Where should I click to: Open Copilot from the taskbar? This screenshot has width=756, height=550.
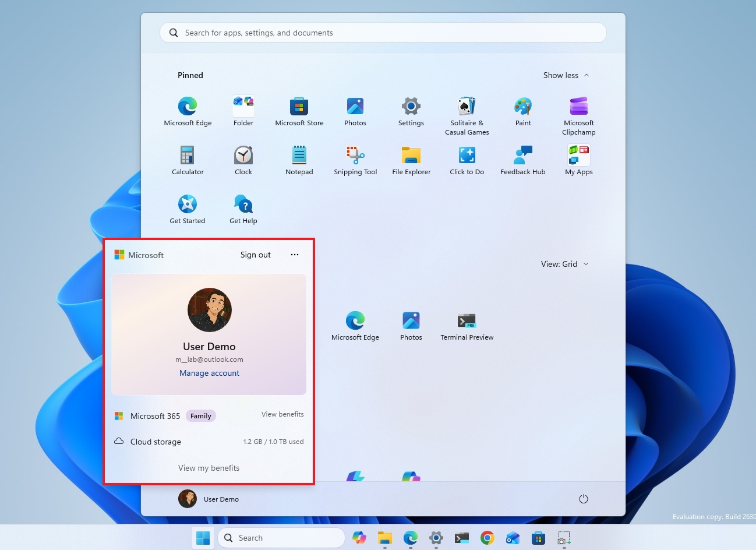tap(359, 538)
